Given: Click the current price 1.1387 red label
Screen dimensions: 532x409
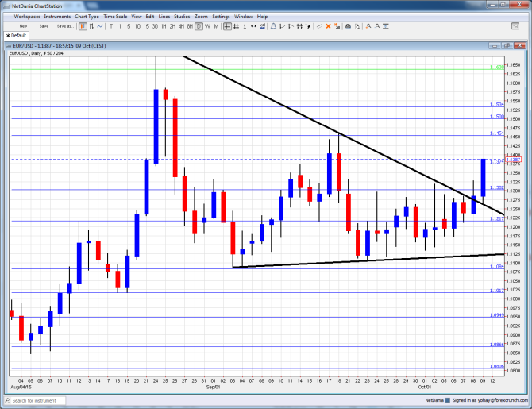Looking at the screenshot, I should (513, 160).
